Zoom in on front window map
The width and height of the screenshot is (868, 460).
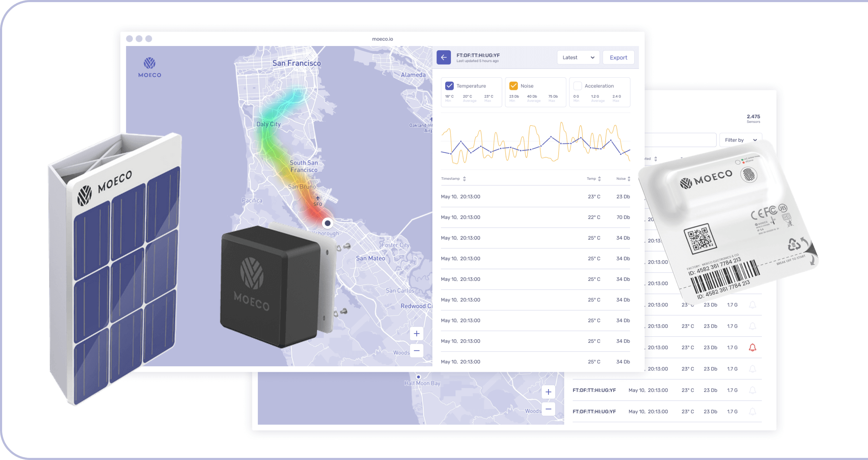[416, 334]
